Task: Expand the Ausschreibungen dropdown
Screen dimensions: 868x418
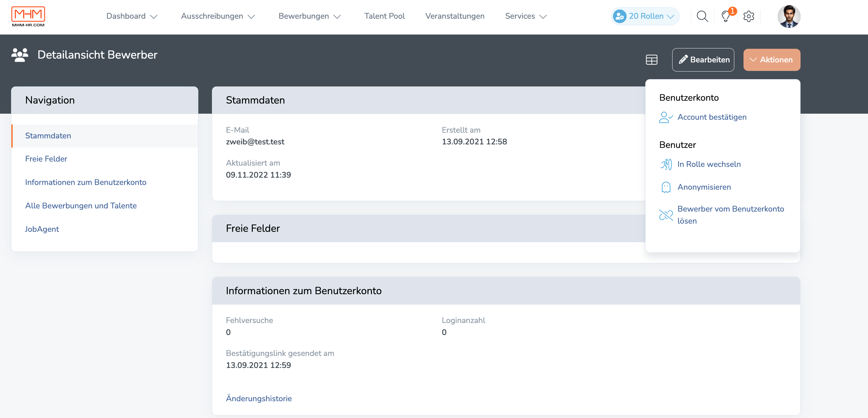Action: (x=218, y=16)
